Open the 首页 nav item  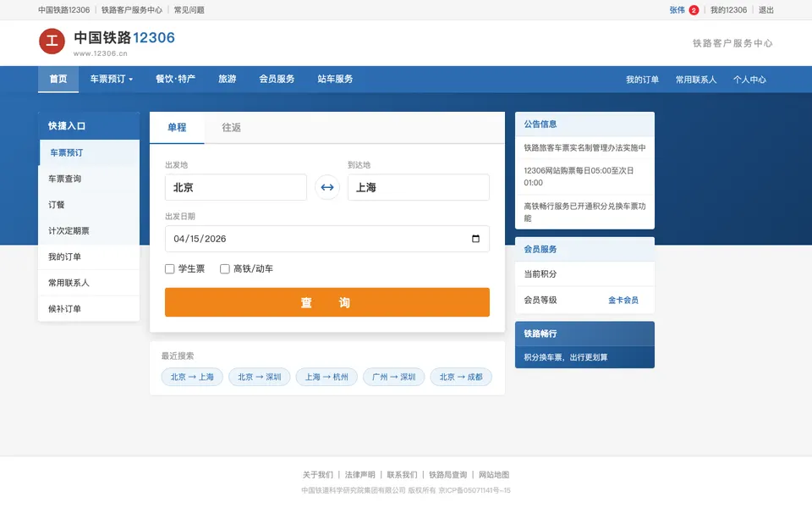point(58,79)
